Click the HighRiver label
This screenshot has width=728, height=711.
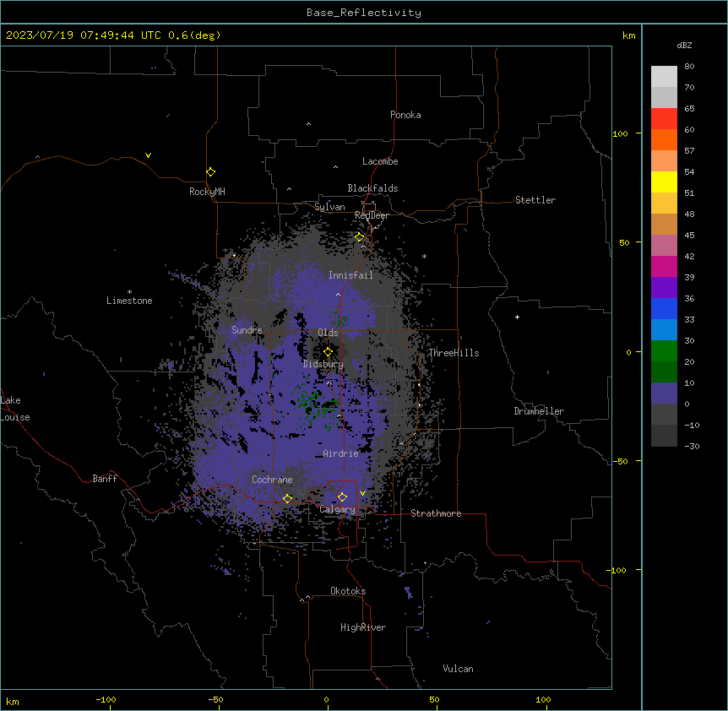click(363, 627)
